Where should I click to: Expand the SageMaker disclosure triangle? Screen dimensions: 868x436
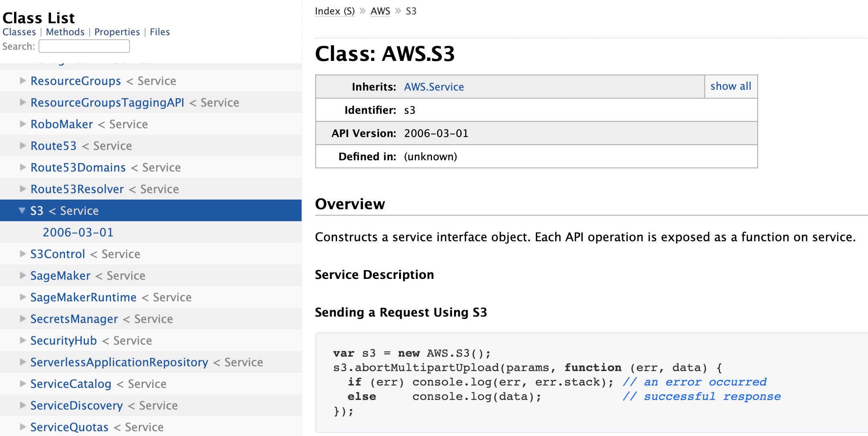pos(23,275)
